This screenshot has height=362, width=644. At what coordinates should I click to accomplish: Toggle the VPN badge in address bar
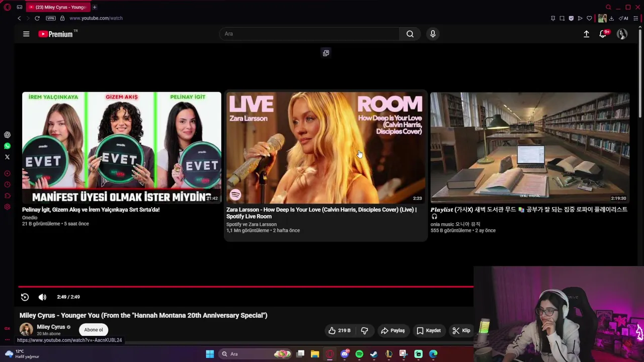(x=51, y=18)
